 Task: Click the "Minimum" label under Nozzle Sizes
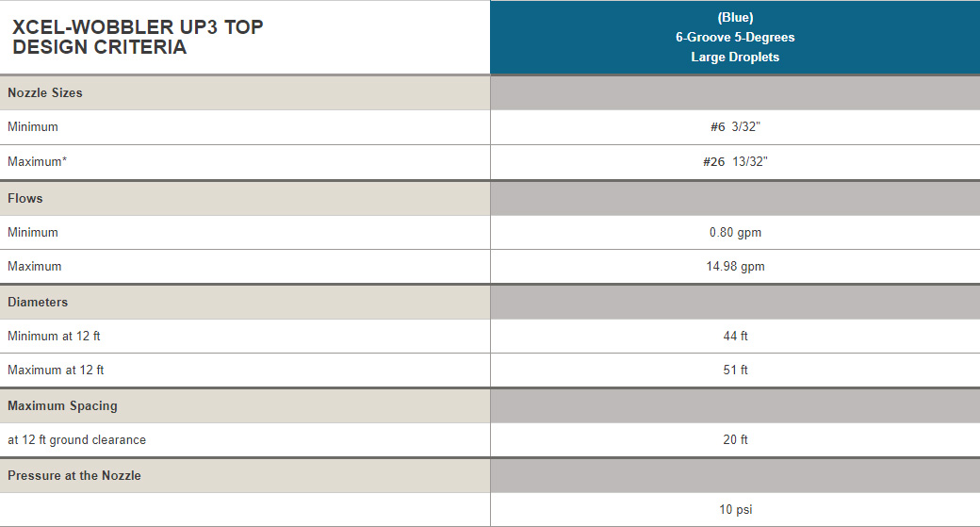[33, 127]
